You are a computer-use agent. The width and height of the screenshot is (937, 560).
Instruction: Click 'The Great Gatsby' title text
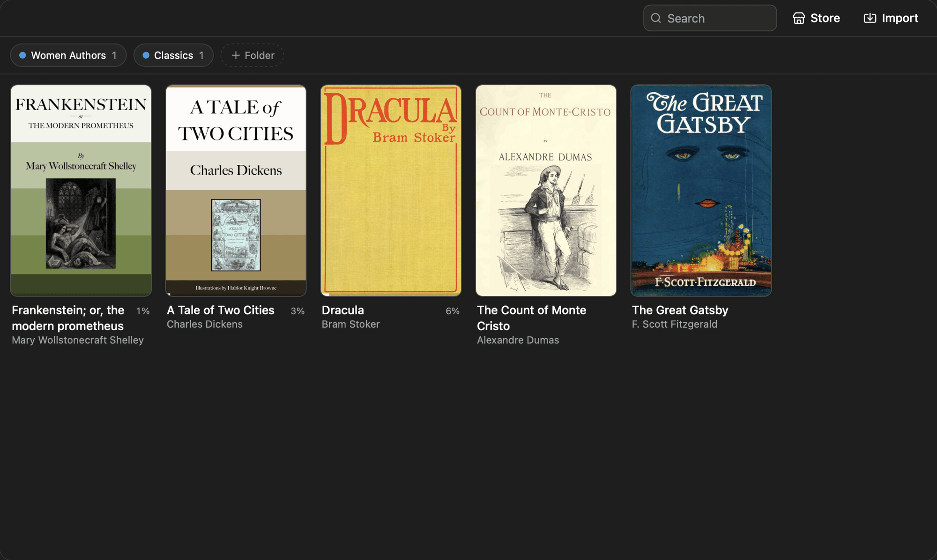tap(680, 310)
